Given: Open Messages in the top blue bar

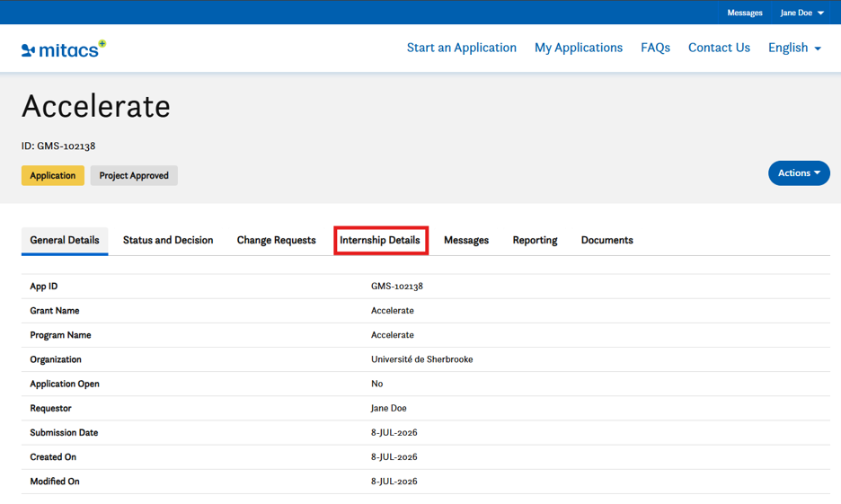Looking at the screenshot, I should click(745, 13).
